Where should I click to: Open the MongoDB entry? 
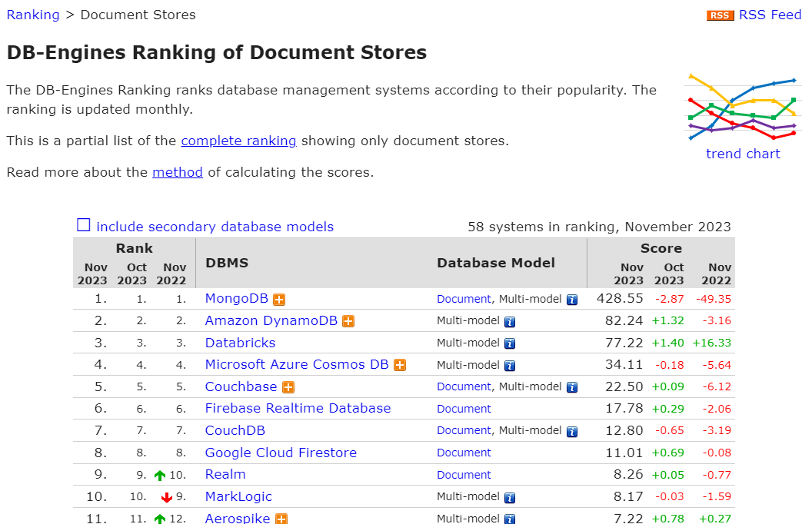point(237,298)
